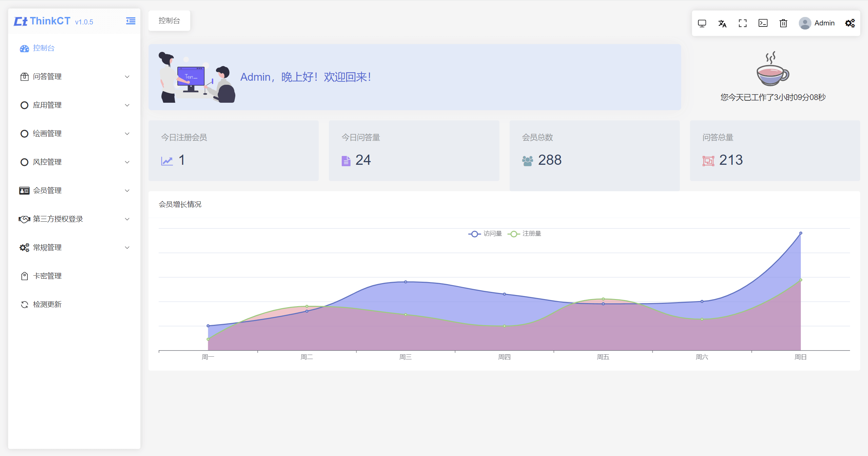Click the 今日注册会员 trend chart icon
This screenshot has width=868, height=456.
(167, 161)
